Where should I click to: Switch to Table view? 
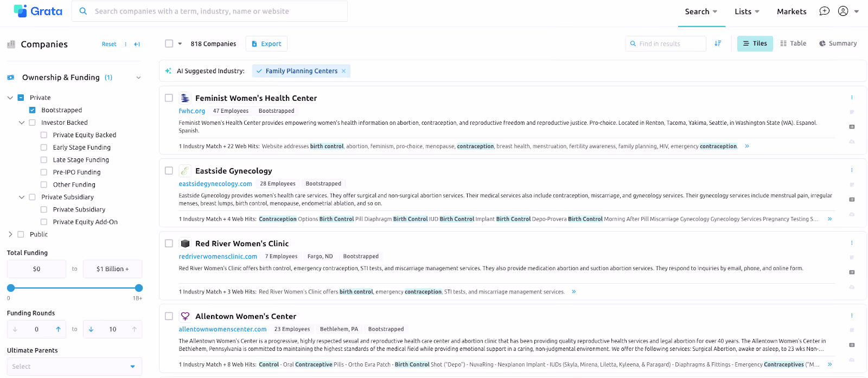tap(793, 43)
